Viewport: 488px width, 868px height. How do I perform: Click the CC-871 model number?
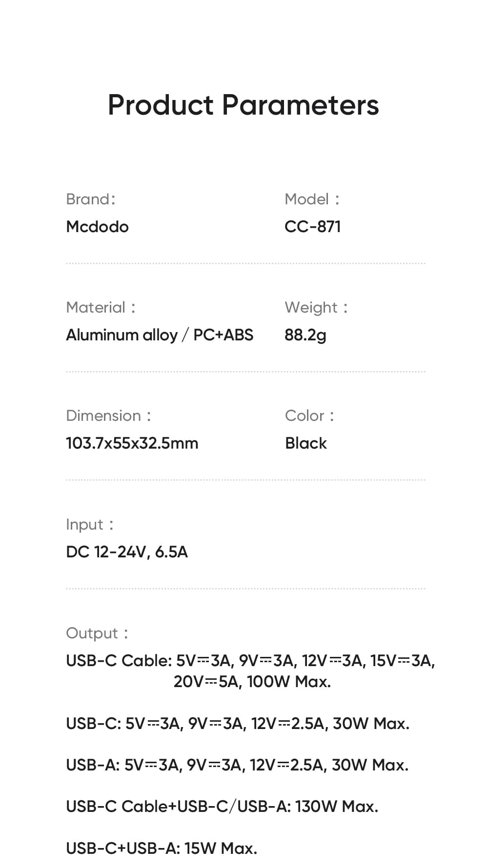click(312, 227)
